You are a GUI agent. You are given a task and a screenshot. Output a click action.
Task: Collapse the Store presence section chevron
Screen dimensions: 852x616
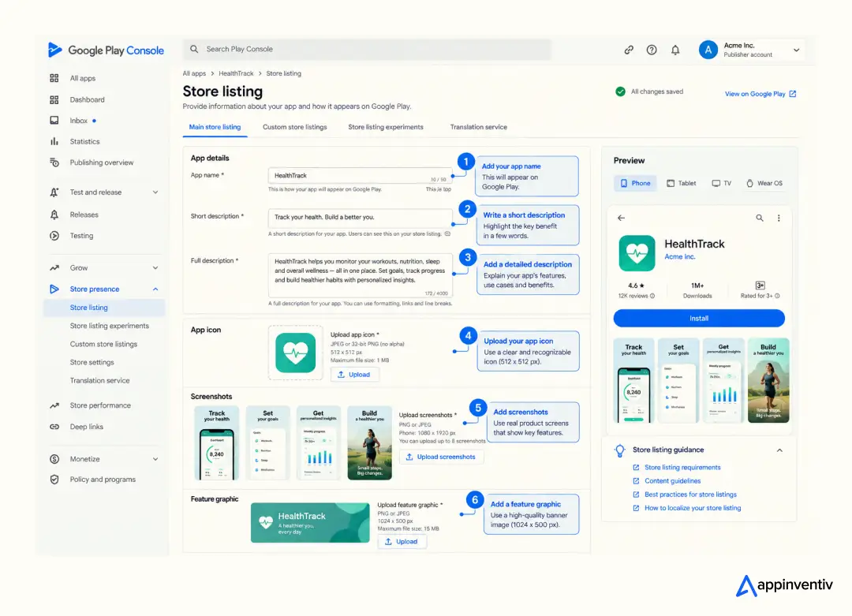pos(155,289)
